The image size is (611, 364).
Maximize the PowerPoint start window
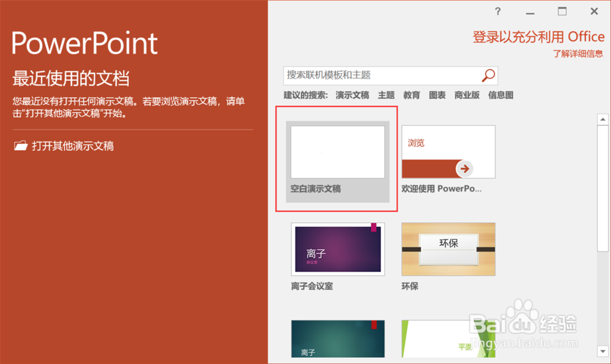point(562,11)
